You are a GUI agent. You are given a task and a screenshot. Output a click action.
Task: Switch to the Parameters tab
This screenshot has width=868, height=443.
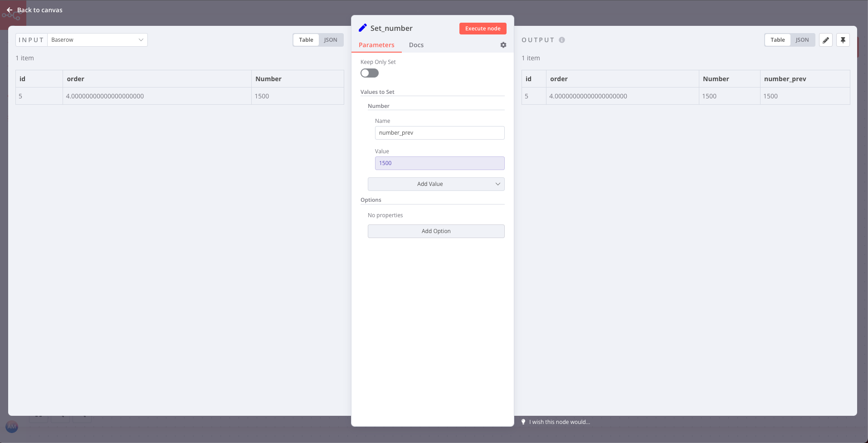tap(376, 45)
